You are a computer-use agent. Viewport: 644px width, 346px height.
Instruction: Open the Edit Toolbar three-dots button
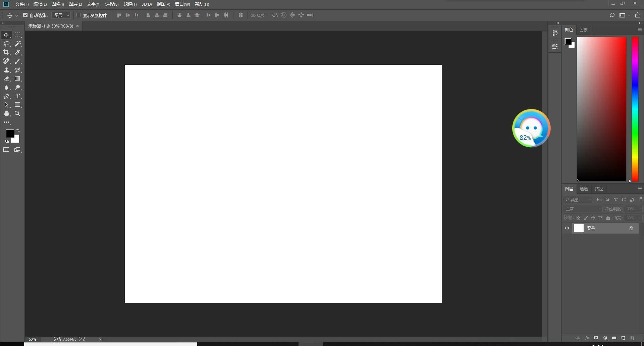[6, 122]
